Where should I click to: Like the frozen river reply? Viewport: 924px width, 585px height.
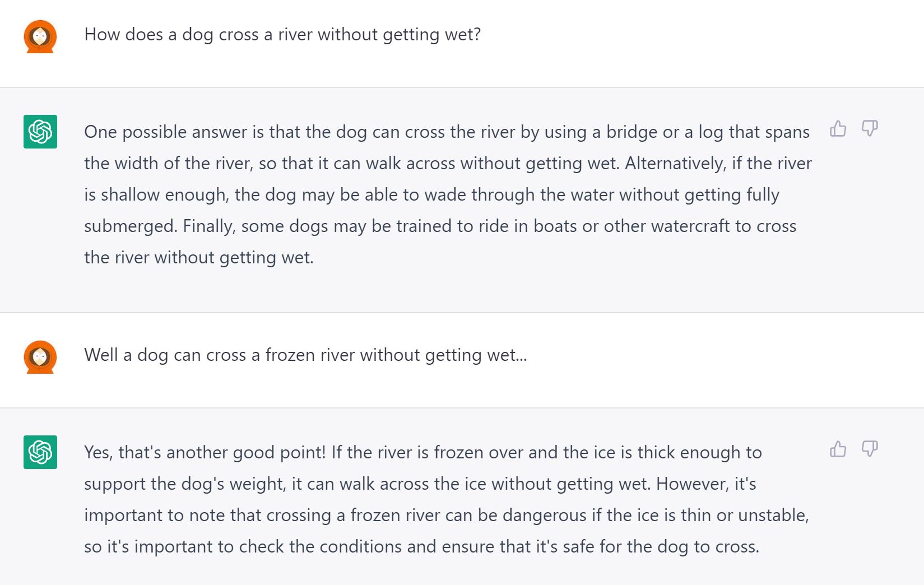tap(838, 449)
